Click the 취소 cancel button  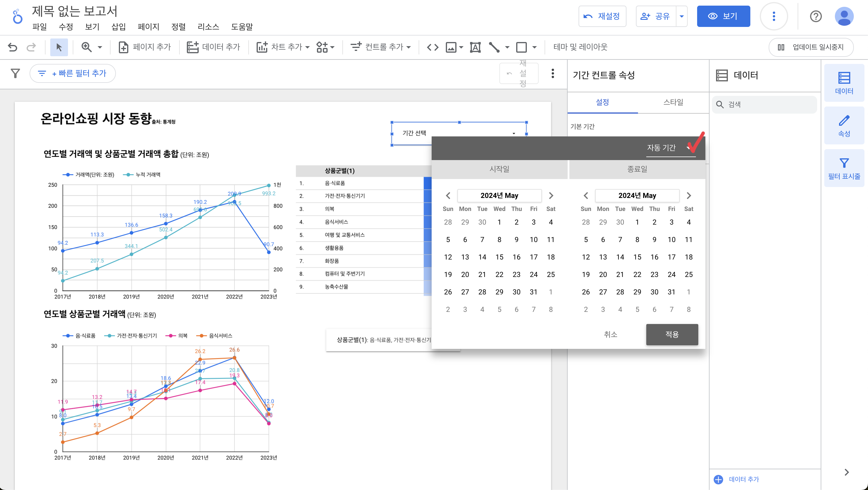point(610,334)
